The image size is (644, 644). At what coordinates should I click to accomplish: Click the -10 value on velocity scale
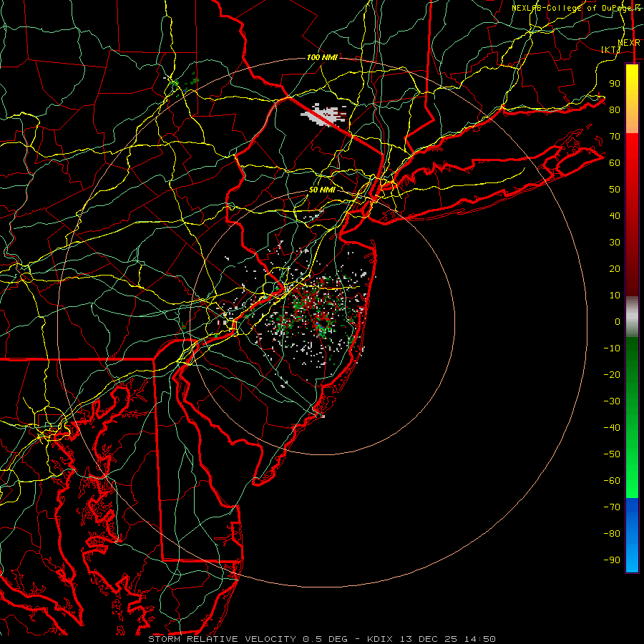pyautogui.click(x=612, y=348)
